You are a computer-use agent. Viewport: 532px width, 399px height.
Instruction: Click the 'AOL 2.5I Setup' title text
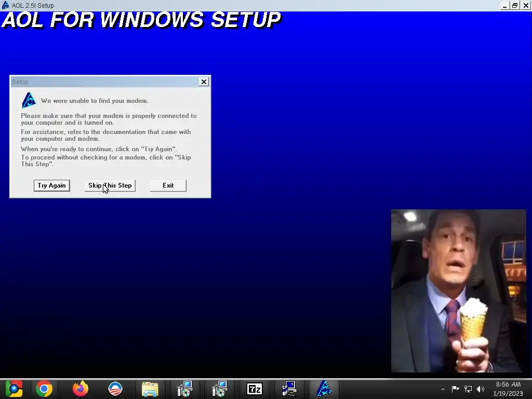tap(33, 5)
